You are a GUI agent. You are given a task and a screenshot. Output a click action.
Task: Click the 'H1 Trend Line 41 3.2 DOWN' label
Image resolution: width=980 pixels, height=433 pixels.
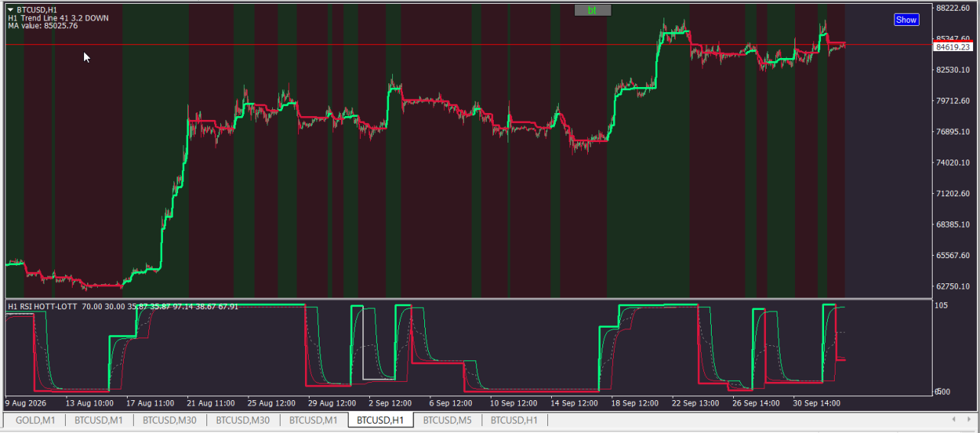(58, 18)
